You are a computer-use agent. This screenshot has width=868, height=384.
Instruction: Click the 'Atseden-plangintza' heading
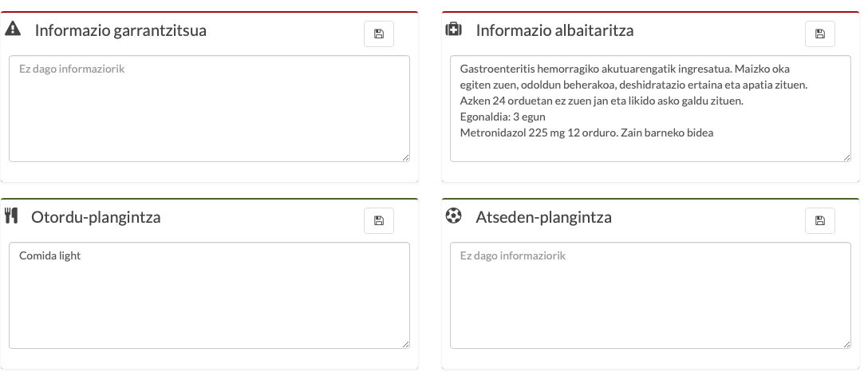click(x=543, y=217)
